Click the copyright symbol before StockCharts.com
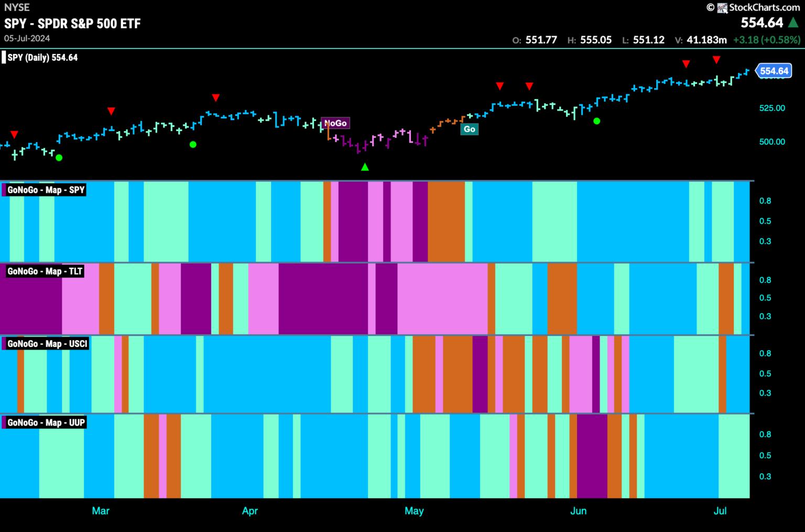The image size is (805, 532). click(x=710, y=7)
